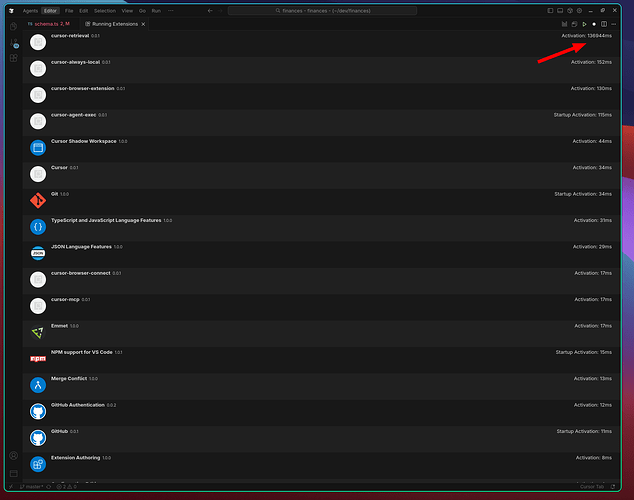Click the GitHub 0.0.1 extension name

[x=59, y=431]
